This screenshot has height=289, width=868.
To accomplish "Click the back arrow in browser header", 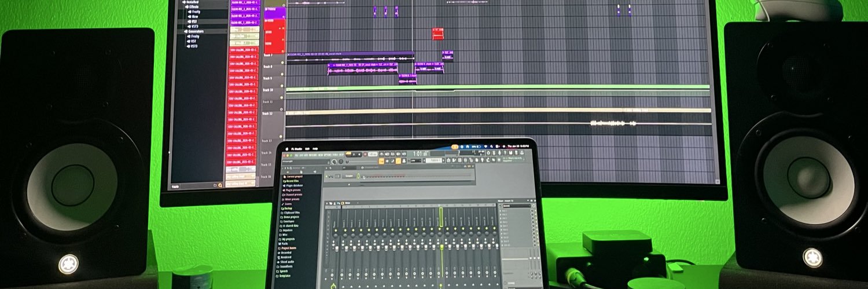I will coord(288,171).
